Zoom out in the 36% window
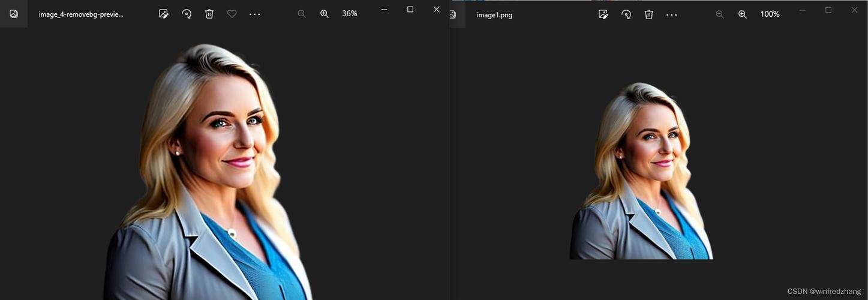The height and width of the screenshot is (300, 868). [302, 14]
